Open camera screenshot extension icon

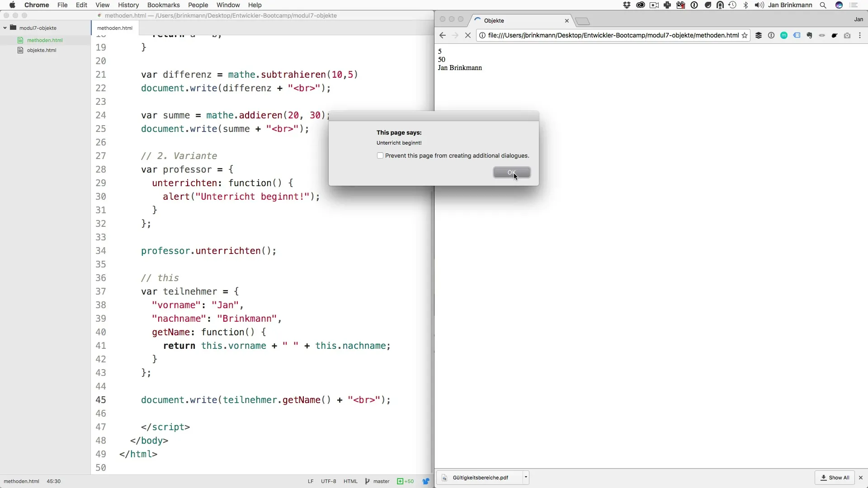point(847,35)
